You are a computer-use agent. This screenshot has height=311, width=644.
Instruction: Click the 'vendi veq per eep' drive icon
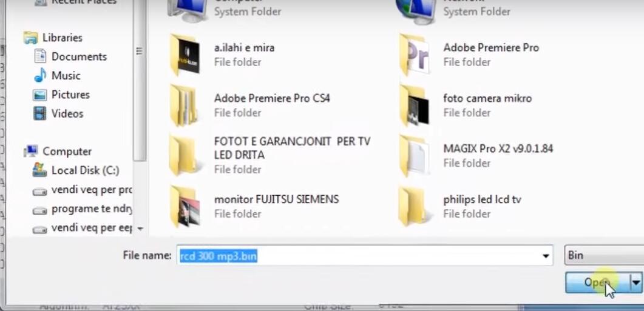(x=40, y=229)
